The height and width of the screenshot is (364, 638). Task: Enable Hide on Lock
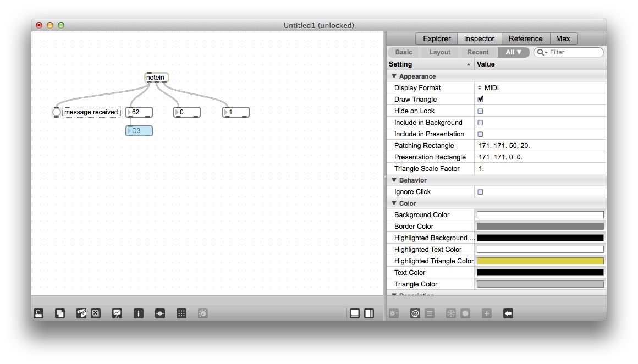481,111
